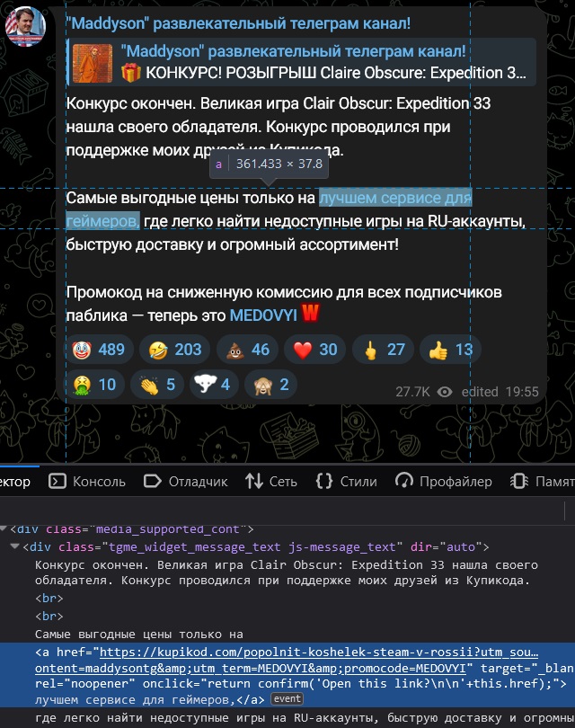Select the 'Конкурс окончен' text node in inspector

click(287, 573)
